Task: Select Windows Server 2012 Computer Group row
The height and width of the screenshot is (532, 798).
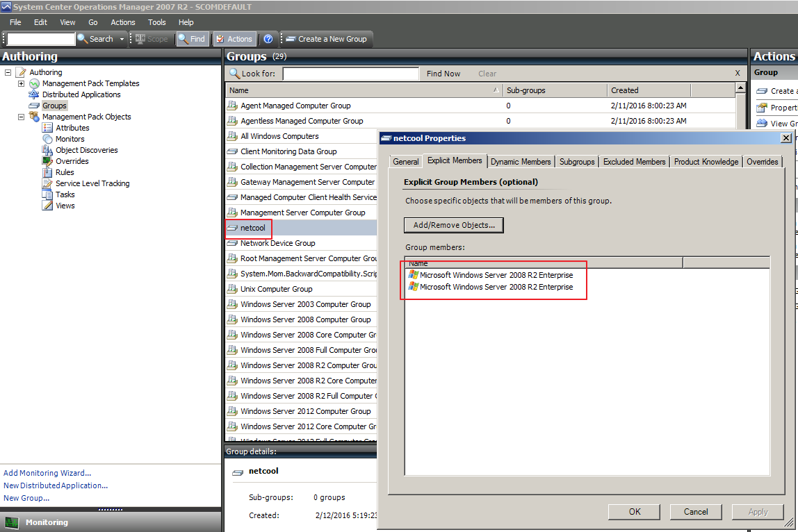Action: (x=301, y=411)
